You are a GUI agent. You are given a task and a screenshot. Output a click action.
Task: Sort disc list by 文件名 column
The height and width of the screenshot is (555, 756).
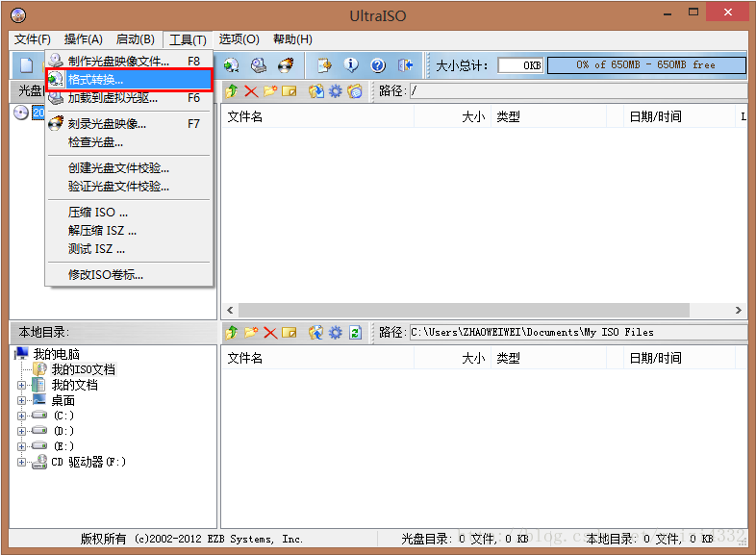[x=317, y=116]
